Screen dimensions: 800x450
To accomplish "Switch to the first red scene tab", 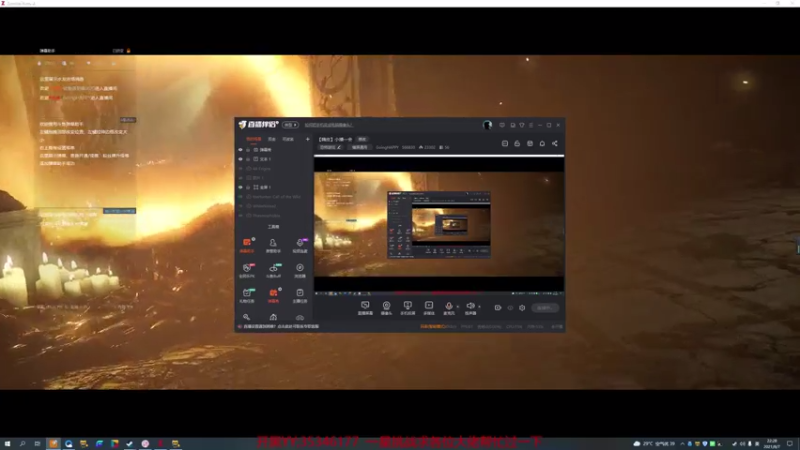I will pos(254,139).
